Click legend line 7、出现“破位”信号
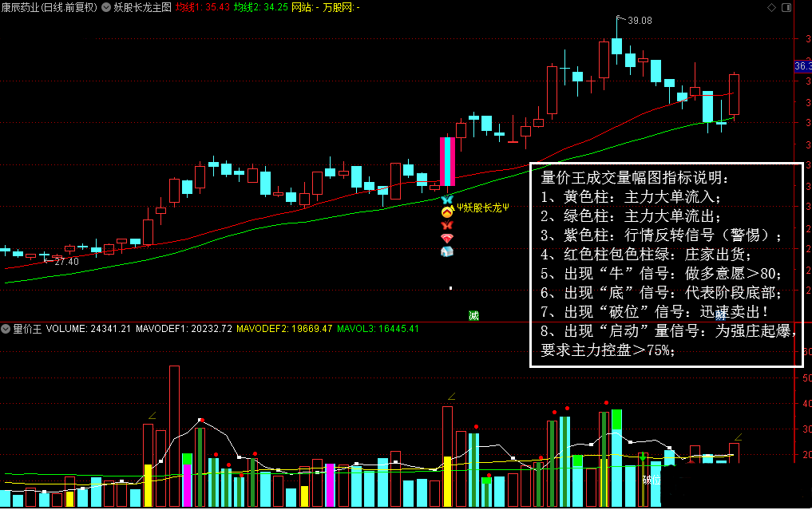This screenshot has height=510, width=812. click(655, 312)
